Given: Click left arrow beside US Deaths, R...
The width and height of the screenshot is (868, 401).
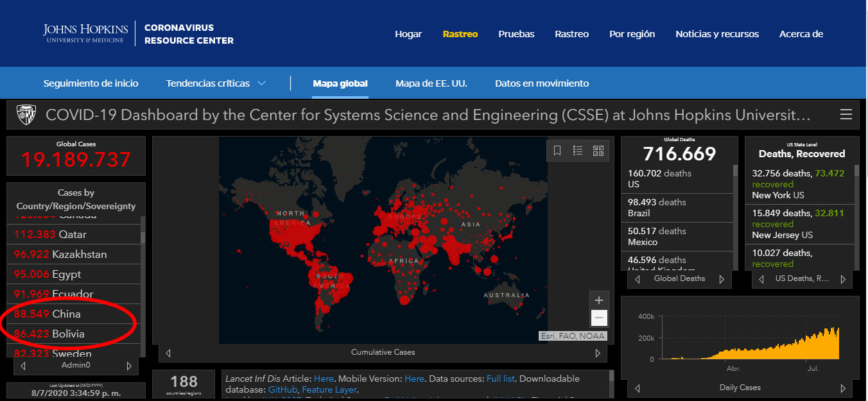Looking at the screenshot, I should [x=761, y=279].
